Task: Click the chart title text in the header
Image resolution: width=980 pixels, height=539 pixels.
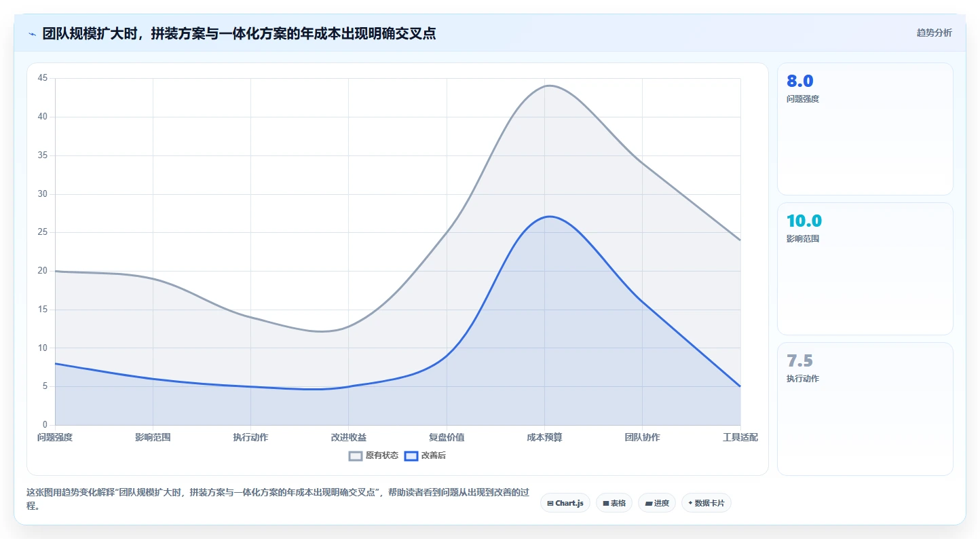Action: tap(239, 33)
